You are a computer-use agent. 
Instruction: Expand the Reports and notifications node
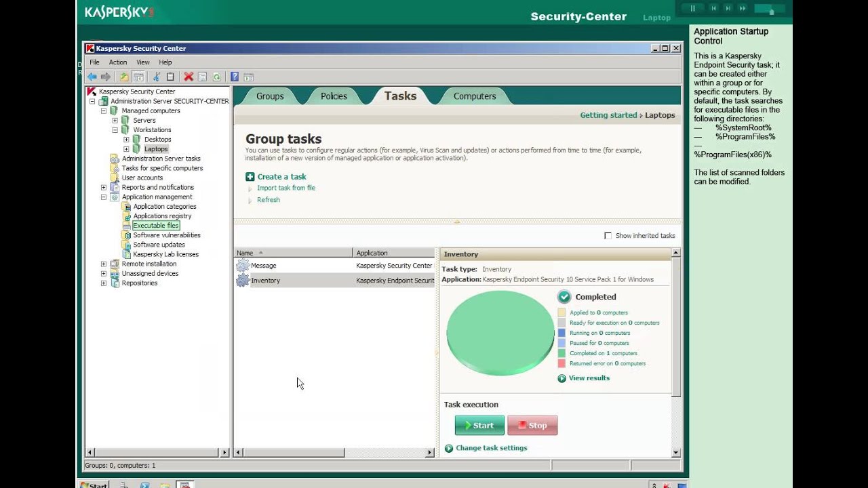click(x=104, y=187)
